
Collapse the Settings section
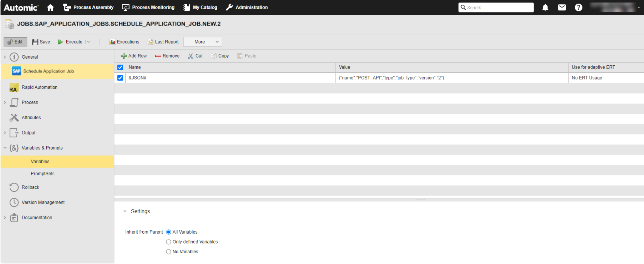[x=125, y=211]
